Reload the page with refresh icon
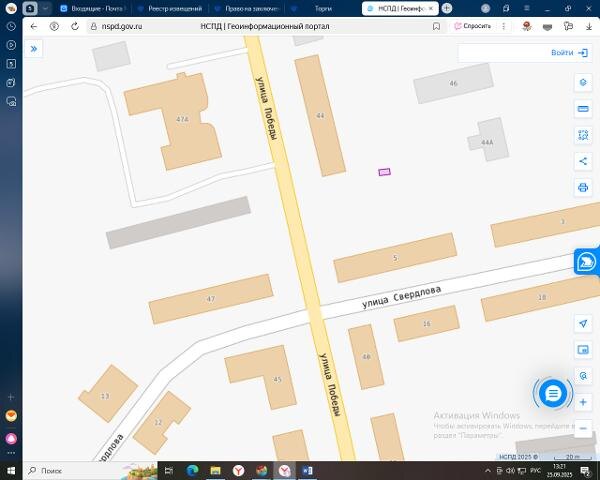 [x=75, y=26]
